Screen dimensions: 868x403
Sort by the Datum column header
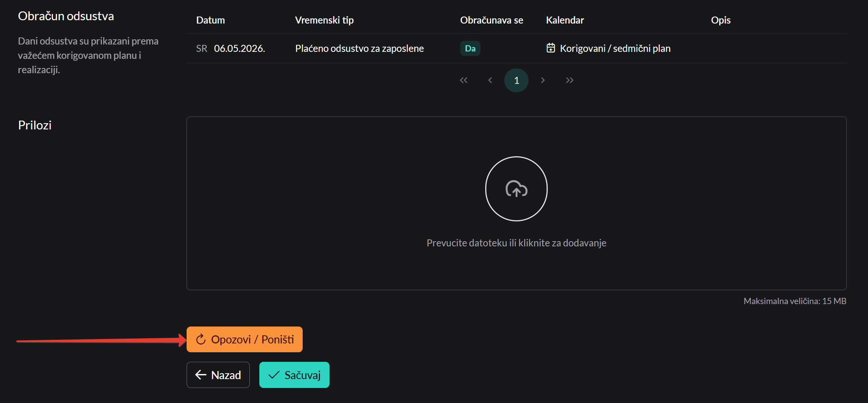[x=210, y=20]
